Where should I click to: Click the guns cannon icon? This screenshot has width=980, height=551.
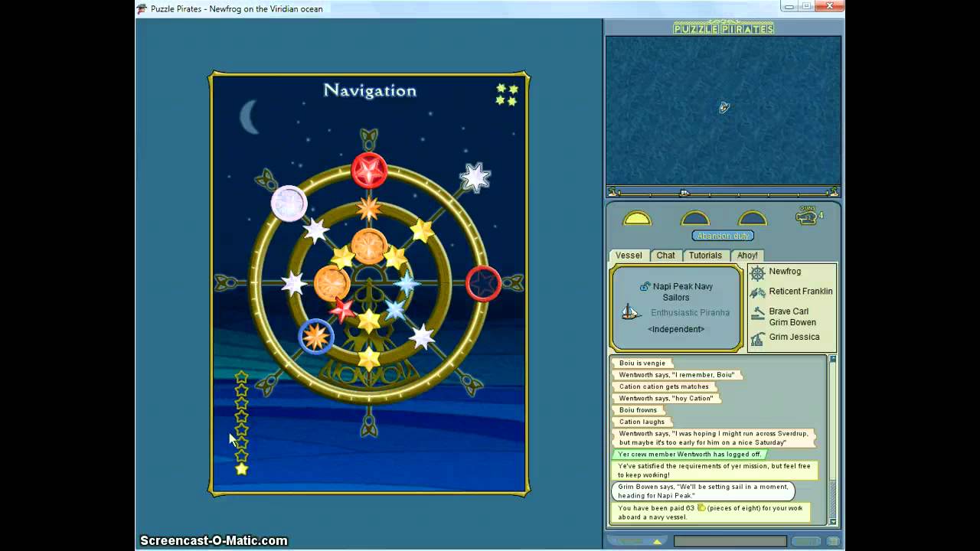tap(806, 217)
